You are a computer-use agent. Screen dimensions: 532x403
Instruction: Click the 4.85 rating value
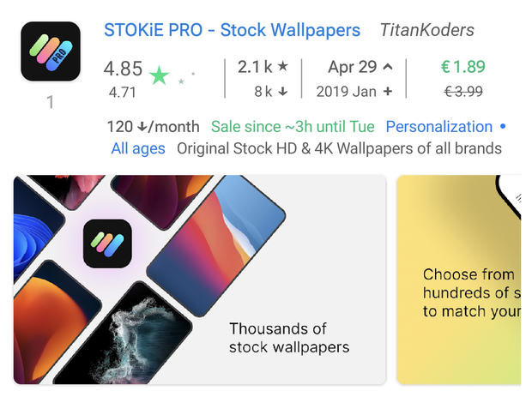pyautogui.click(x=124, y=69)
